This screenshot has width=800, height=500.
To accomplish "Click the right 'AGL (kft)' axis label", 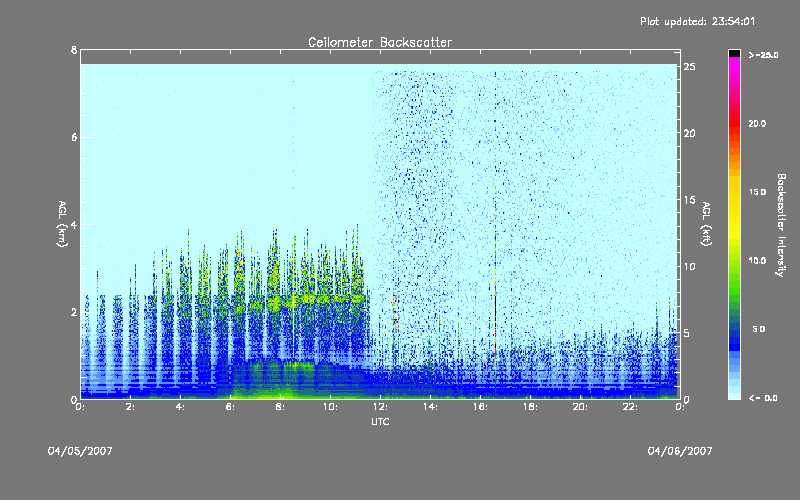I will (x=706, y=224).
